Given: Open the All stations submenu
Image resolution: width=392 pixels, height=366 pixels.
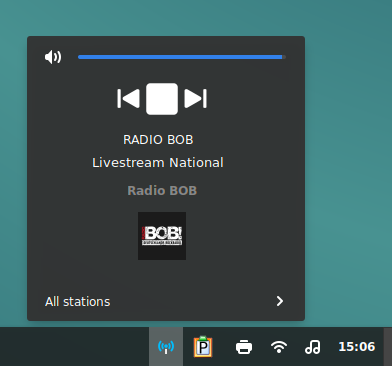Looking at the screenshot, I should point(166,301).
